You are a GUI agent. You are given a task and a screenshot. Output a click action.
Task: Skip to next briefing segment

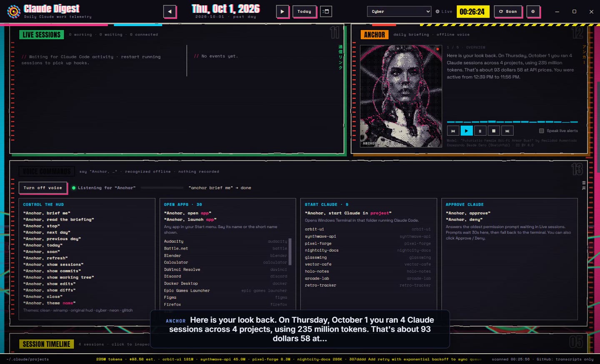point(507,131)
